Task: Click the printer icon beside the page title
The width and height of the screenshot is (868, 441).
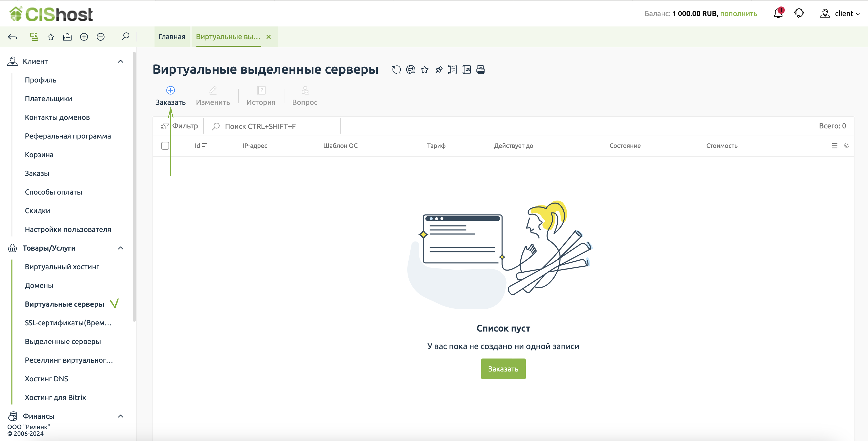Action: [480, 70]
